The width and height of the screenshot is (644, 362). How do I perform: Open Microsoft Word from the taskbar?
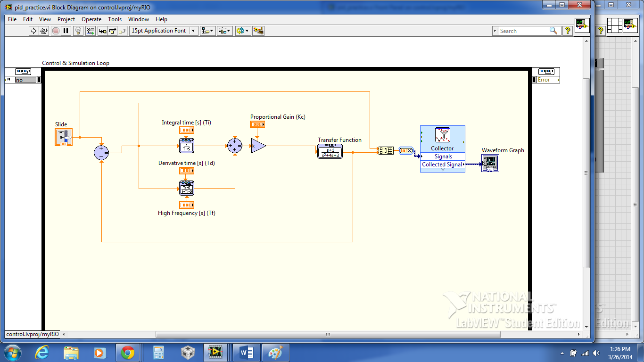point(246,353)
